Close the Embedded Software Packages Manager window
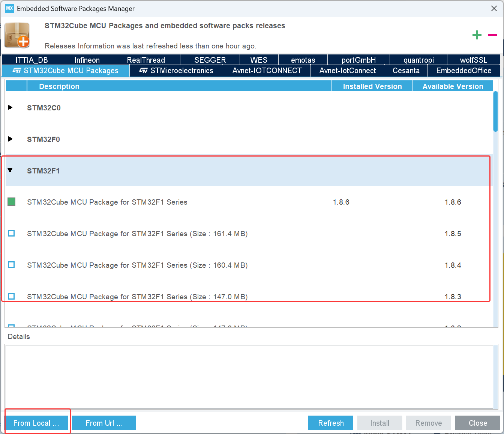The width and height of the screenshot is (504, 434). point(494,8)
